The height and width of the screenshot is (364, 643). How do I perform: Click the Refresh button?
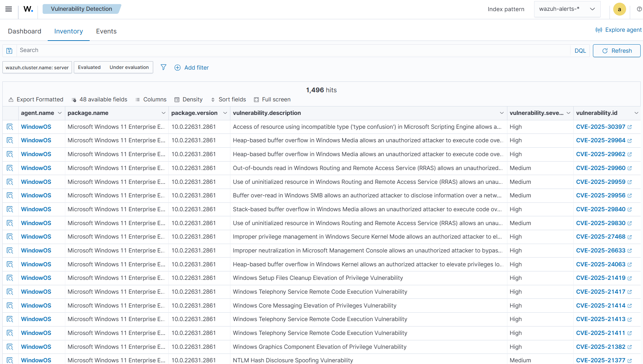[x=616, y=50]
